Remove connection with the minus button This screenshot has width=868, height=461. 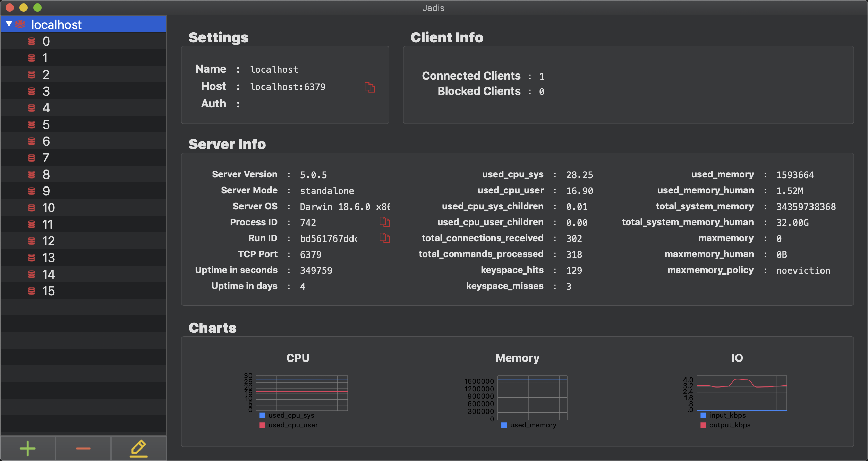[83, 449]
